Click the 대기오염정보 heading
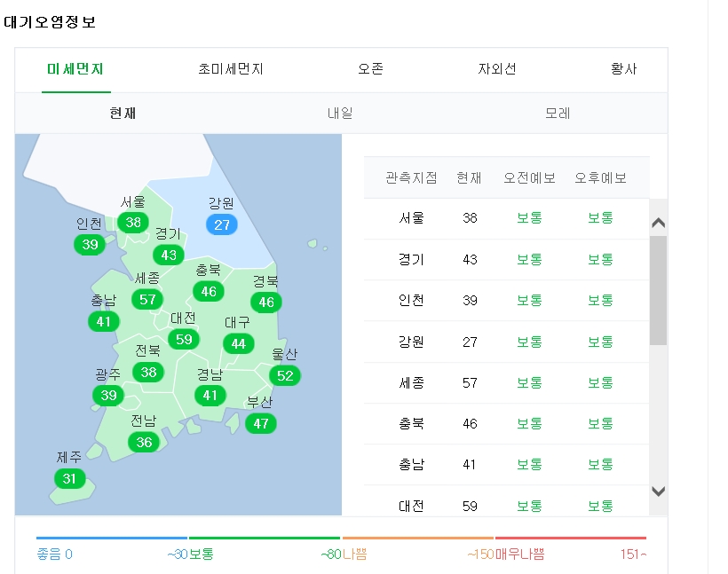 (x=50, y=22)
